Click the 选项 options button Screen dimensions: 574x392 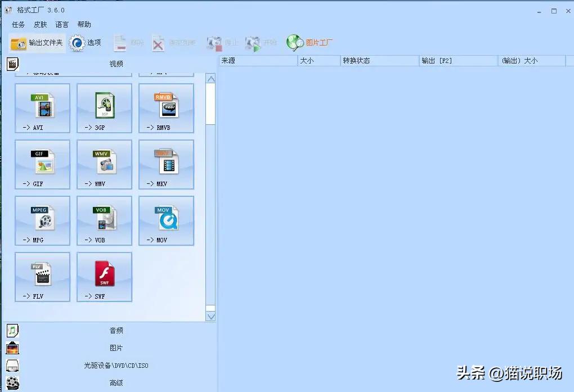86,43
